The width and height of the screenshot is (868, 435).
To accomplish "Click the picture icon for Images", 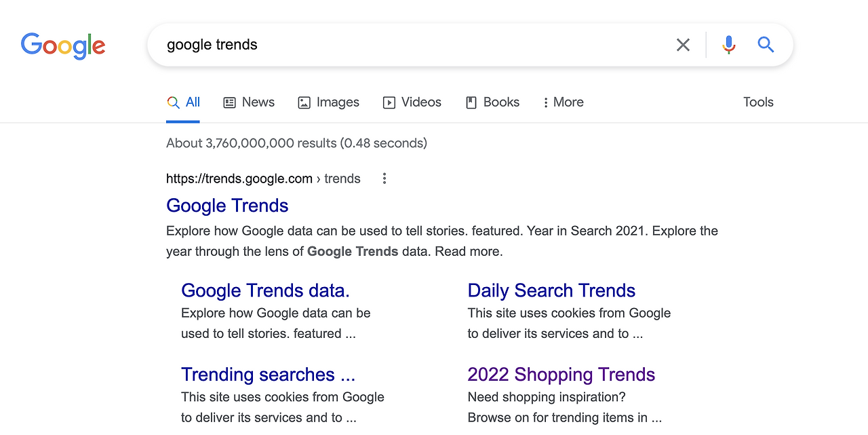I will (x=304, y=102).
